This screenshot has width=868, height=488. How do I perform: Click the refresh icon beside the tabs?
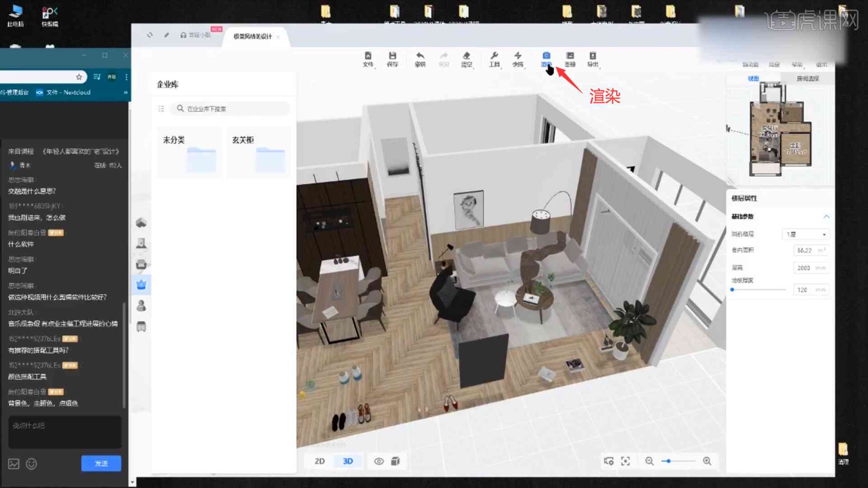[150, 35]
